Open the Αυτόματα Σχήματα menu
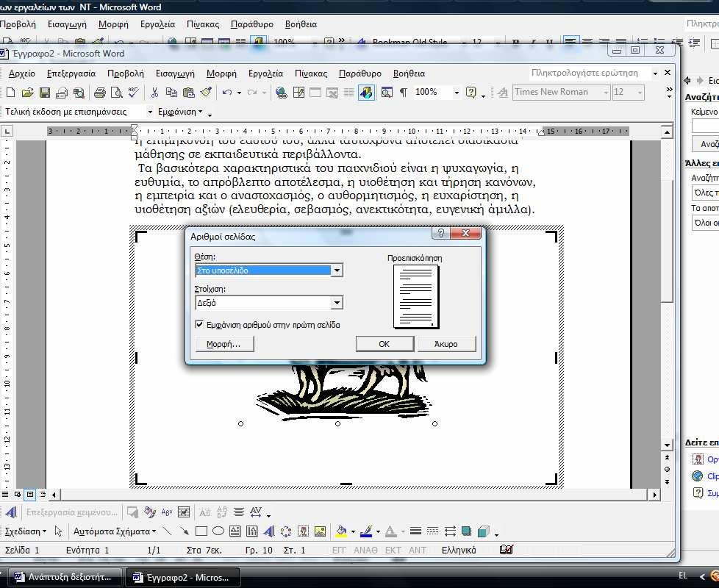Image resolution: width=719 pixels, height=588 pixels. (x=115, y=531)
